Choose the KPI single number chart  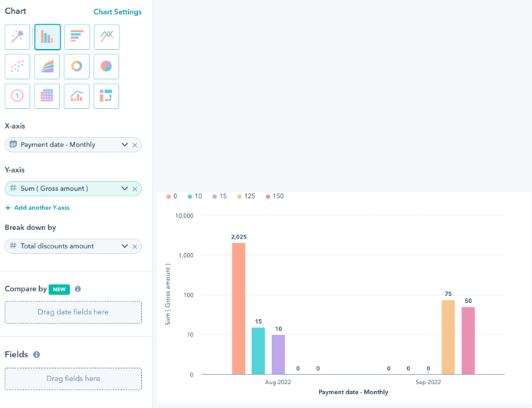click(18, 96)
